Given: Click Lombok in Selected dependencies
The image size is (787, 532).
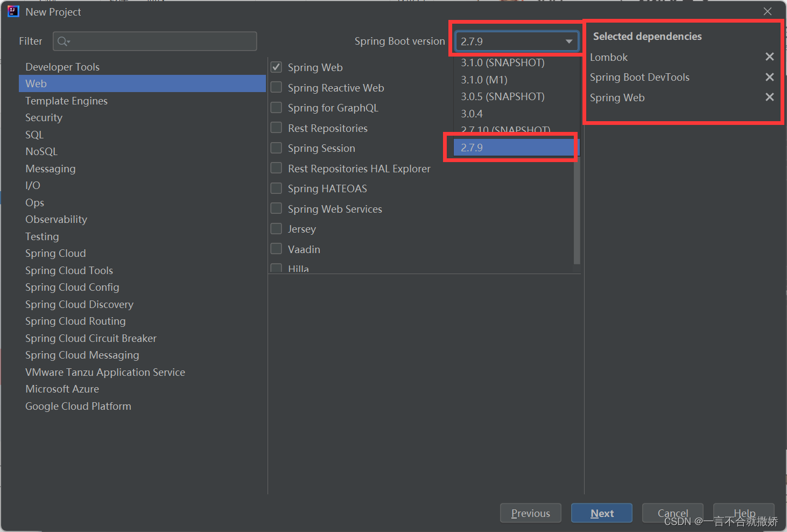Looking at the screenshot, I should (609, 57).
